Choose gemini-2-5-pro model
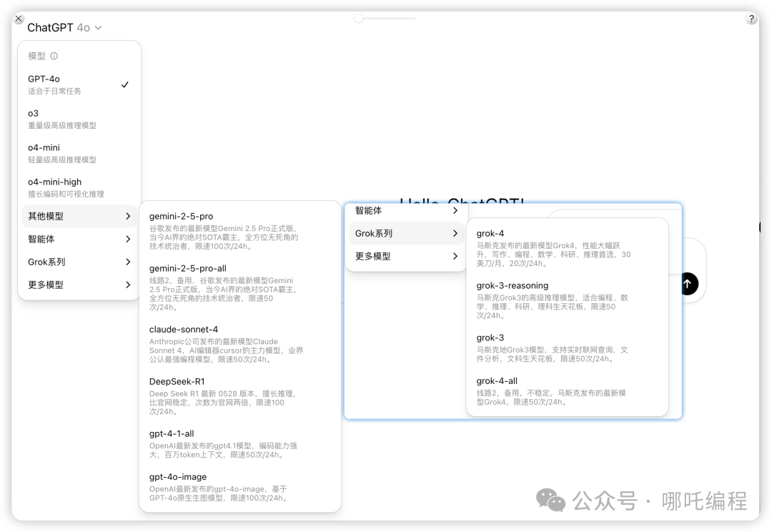 click(x=240, y=230)
